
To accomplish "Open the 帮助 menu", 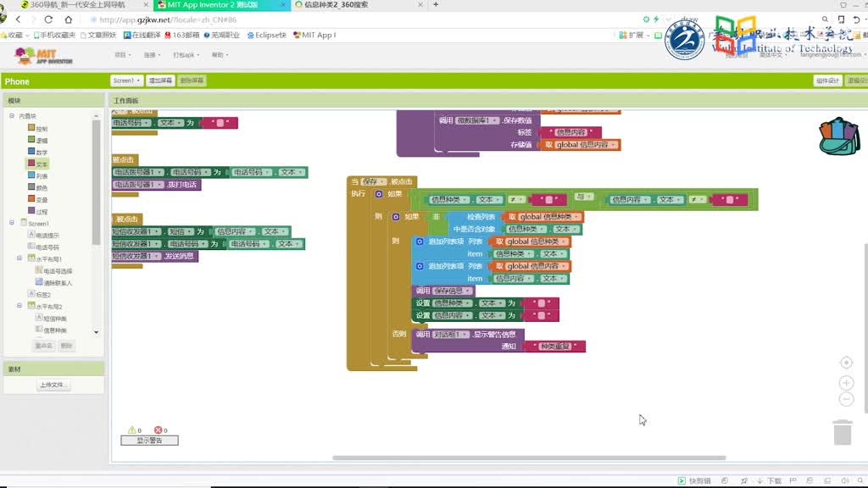I will pos(220,55).
